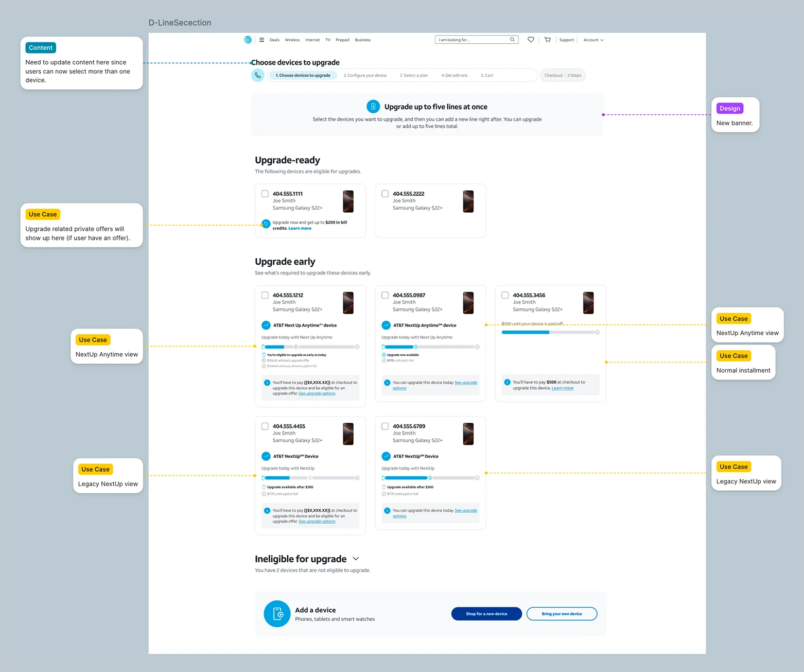Select step 1 Choose devices to upgrade
Screen dimensions: 804x672
pyautogui.click(x=303, y=75)
